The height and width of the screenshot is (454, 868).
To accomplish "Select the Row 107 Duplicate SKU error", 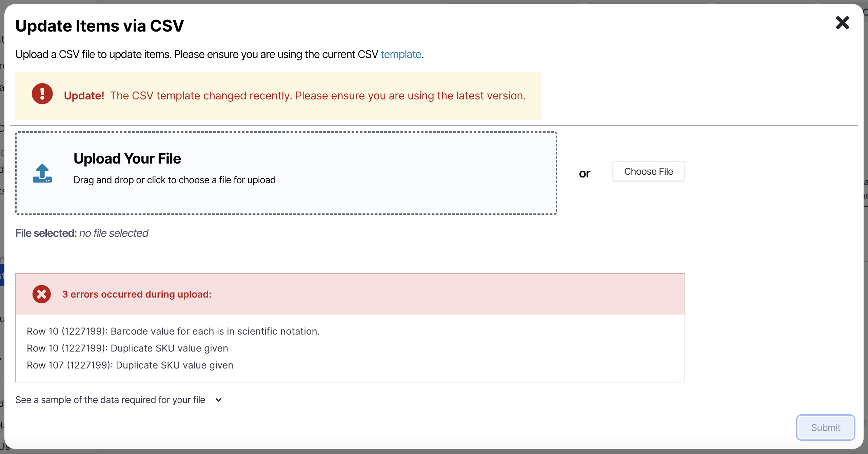I will [x=130, y=365].
